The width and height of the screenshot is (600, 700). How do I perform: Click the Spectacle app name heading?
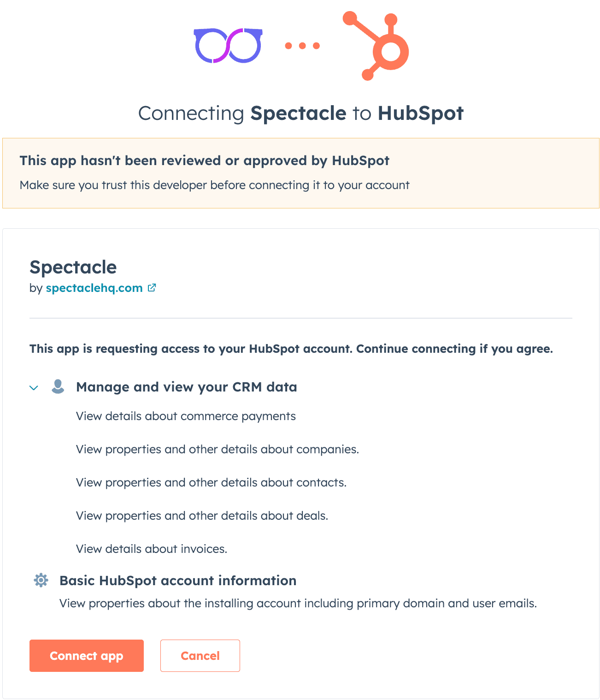[x=73, y=267]
